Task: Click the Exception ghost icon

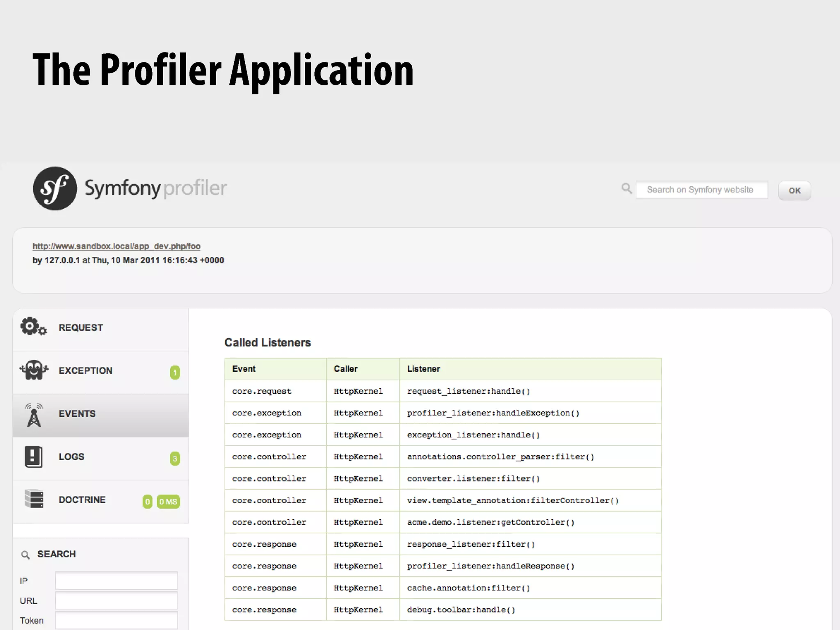Action: 34,370
